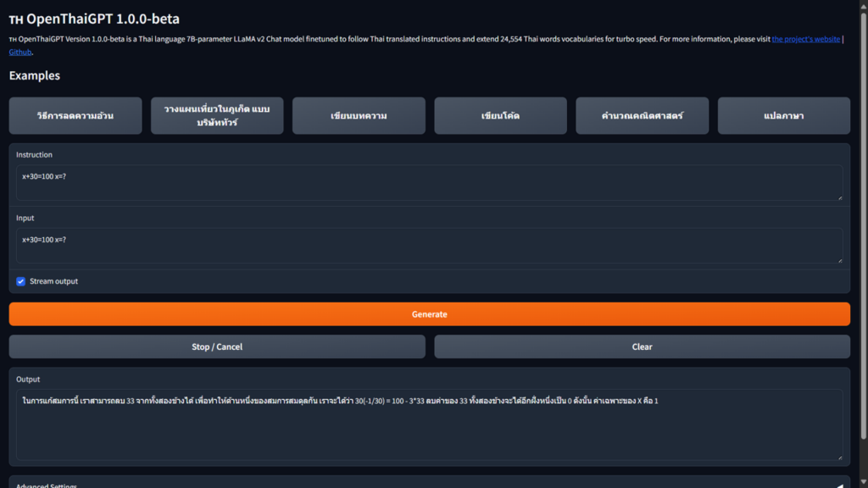Click the orange Generate button
Image resolution: width=868 pixels, height=488 pixels.
click(x=430, y=313)
